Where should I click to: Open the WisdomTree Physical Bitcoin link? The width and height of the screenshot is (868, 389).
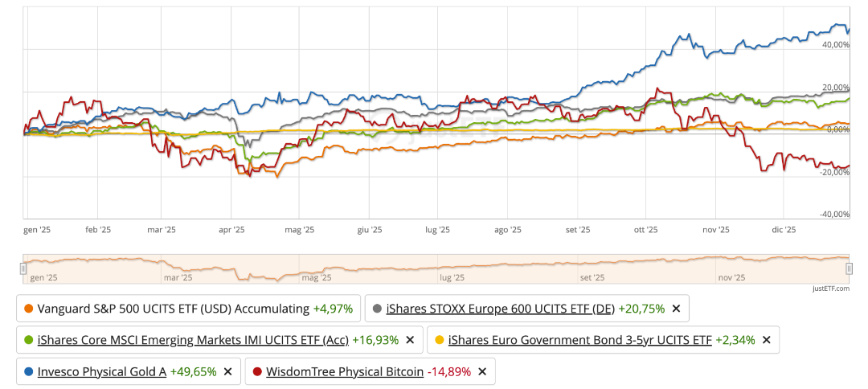click(x=345, y=371)
